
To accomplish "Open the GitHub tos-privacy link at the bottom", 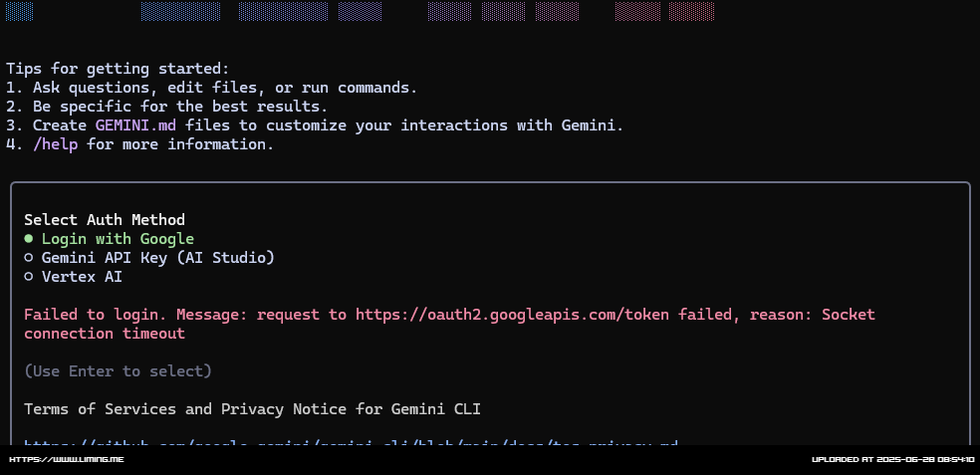I will (351, 444).
